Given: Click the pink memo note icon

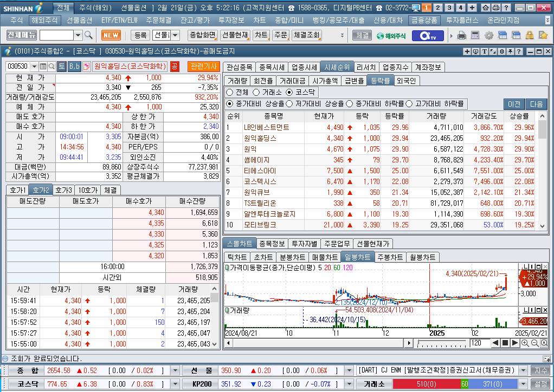Looking at the screenshot, I should 87,67.
